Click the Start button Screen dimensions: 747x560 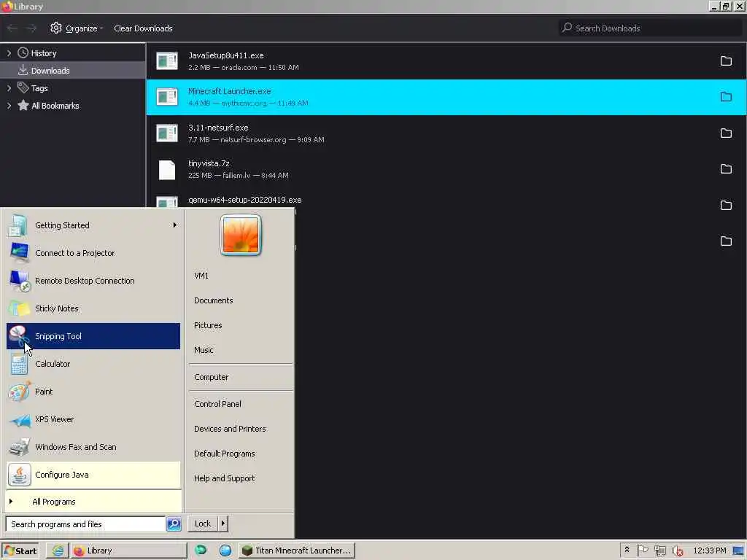click(20, 551)
